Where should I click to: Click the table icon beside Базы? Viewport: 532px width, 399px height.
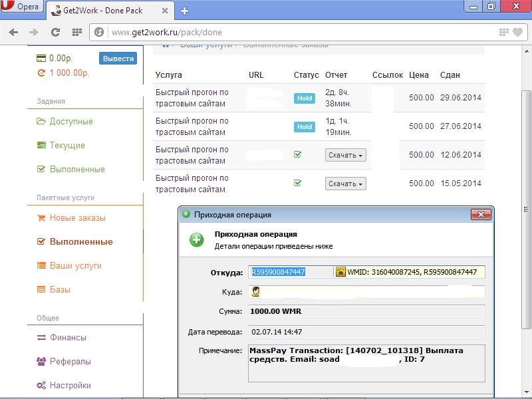pos(41,289)
